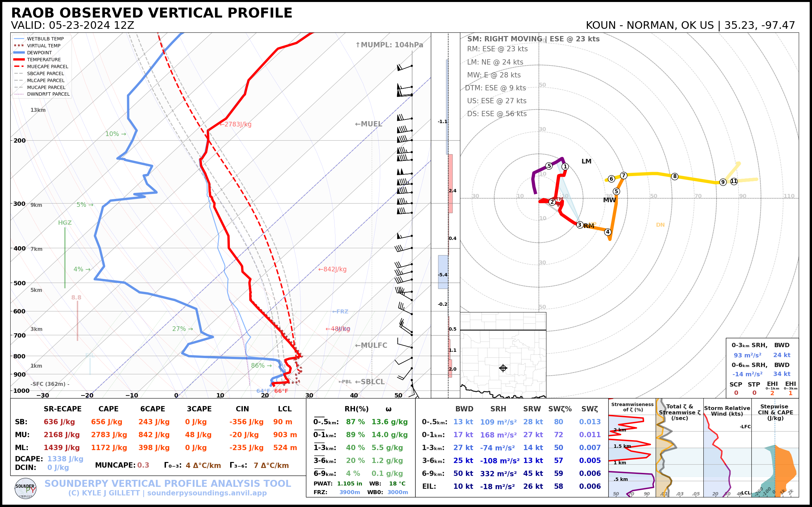Click the 2783J/kg CAPE annotation
The width and height of the screenshot is (812, 507).
click(x=236, y=124)
